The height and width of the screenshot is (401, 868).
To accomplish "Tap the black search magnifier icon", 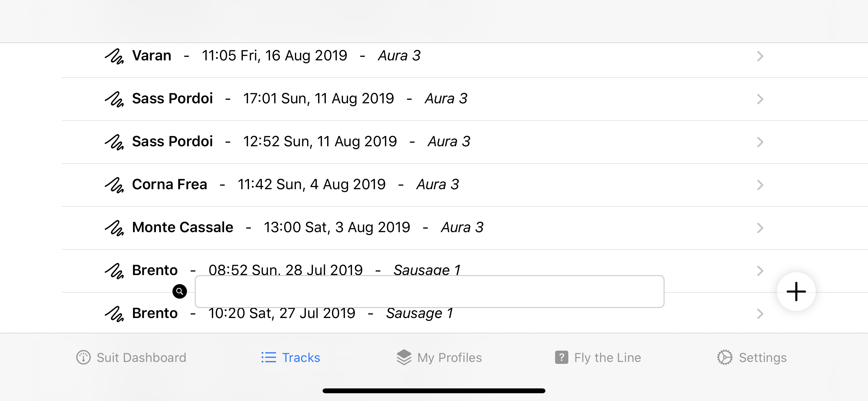I will [x=180, y=291].
